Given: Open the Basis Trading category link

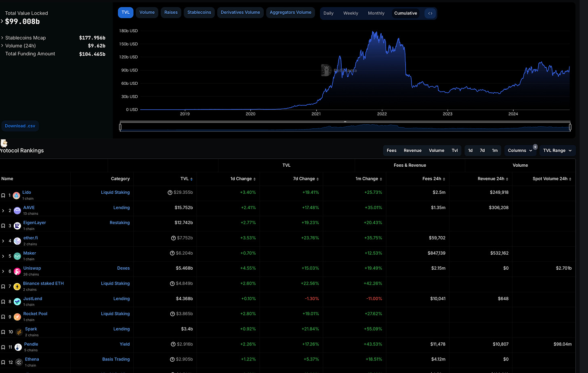Looking at the screenshot, I should (116, 359).
